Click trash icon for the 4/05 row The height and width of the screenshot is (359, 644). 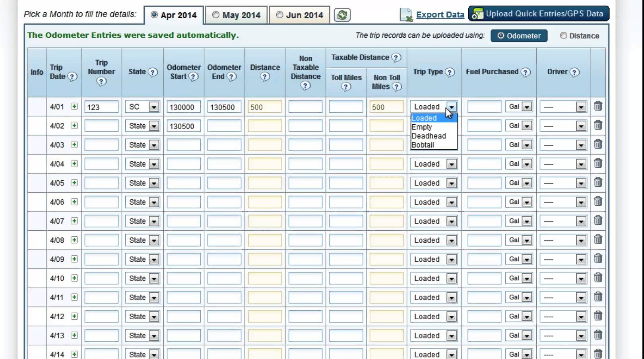tap(598, 183)
